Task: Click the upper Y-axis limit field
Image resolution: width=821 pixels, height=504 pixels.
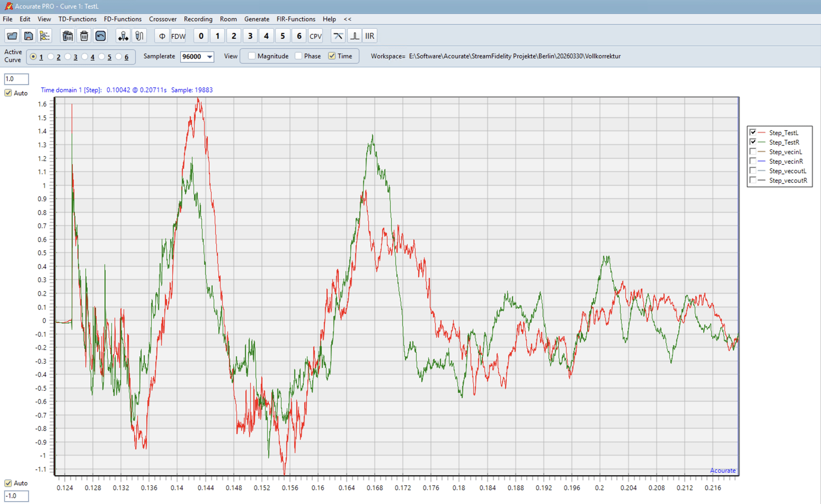Action: tap(16, 79)
